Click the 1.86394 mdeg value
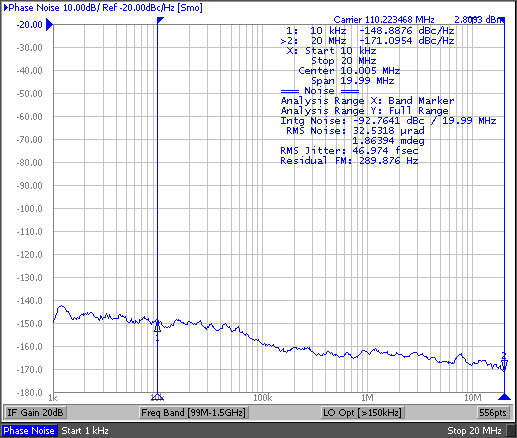The height and width of the screenshot is (438, 517). tap(388, 141)
